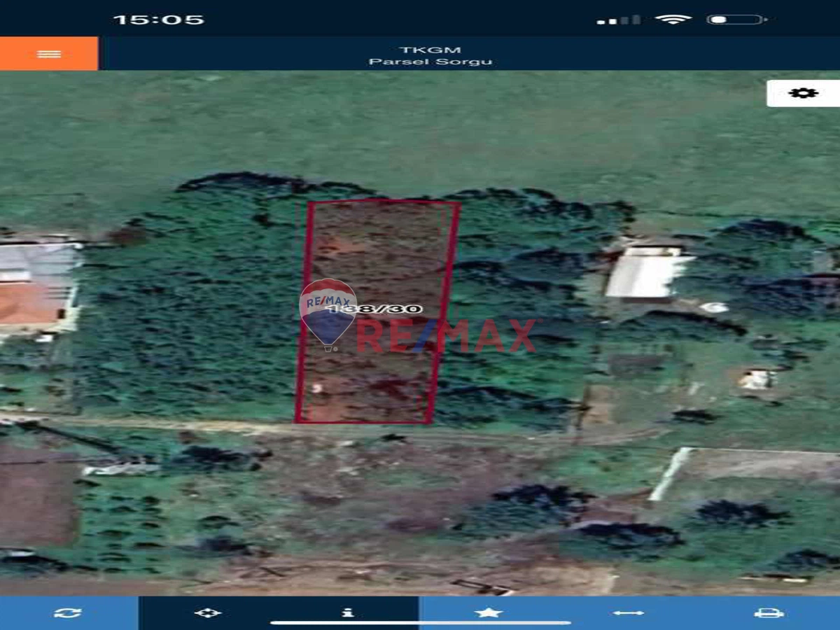This screenshot has width=840, height=630.
Task: Open the parcel info icon
Action: 348,612
